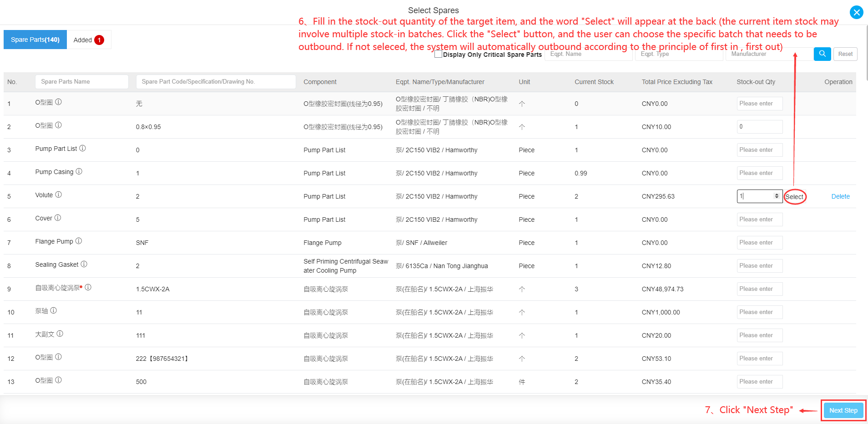Click the Eqpt. Type search field
The image size is (868, 424).
click(x=679, y=54)
